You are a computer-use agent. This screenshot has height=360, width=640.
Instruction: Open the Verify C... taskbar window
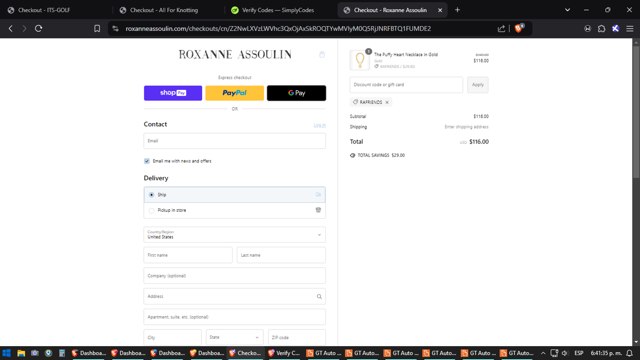[284, 353]
